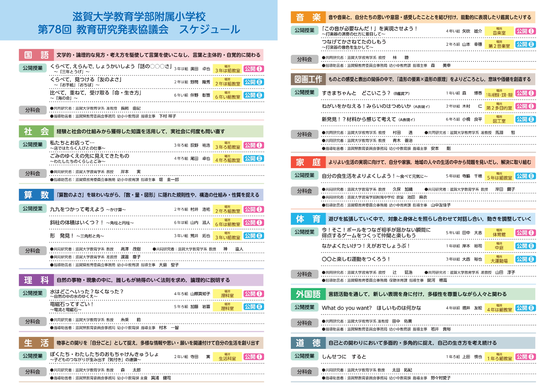Viewport: 555px width, 392px height.
Task: Click the 公開Ⅱ badge in the 伴野 彰宣 row
Action: (254, 95)
